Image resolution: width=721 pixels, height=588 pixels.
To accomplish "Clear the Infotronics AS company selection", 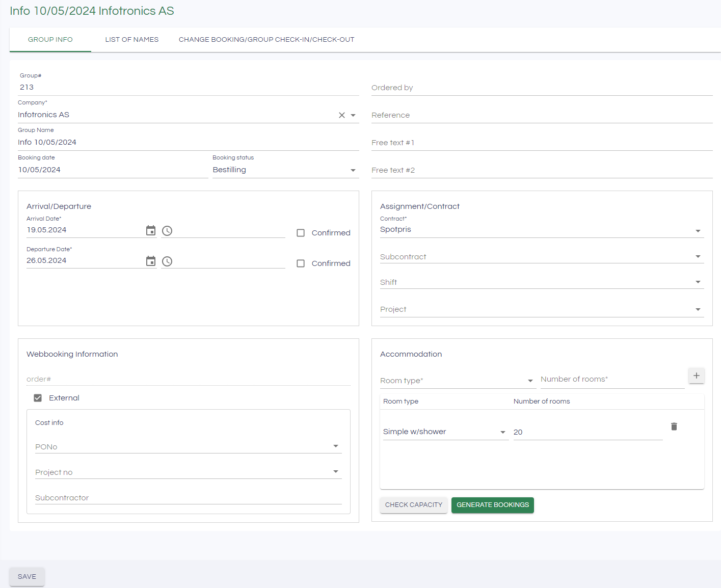I will coord(342,115).
